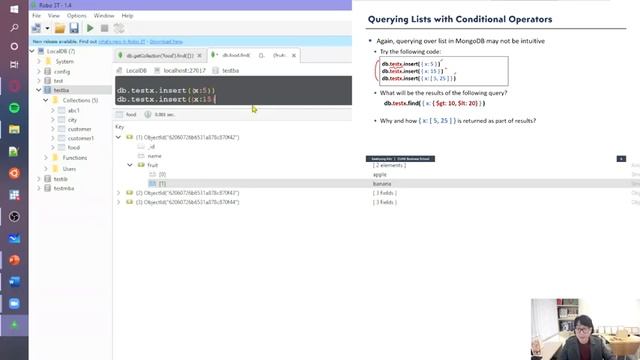This screenshot has height=360, width=640.
Task: Click the Save floppy disk icon
Action: tap(74, 28)
